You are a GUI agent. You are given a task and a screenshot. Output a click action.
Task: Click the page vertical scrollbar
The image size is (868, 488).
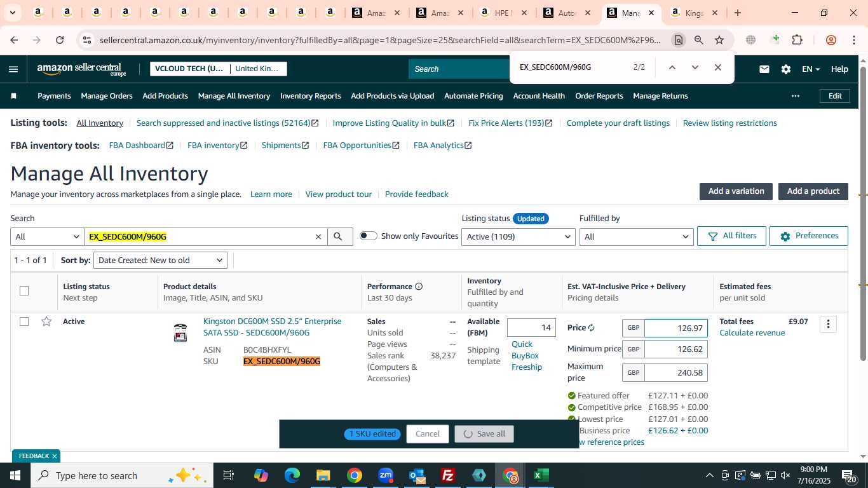[863, 213]
